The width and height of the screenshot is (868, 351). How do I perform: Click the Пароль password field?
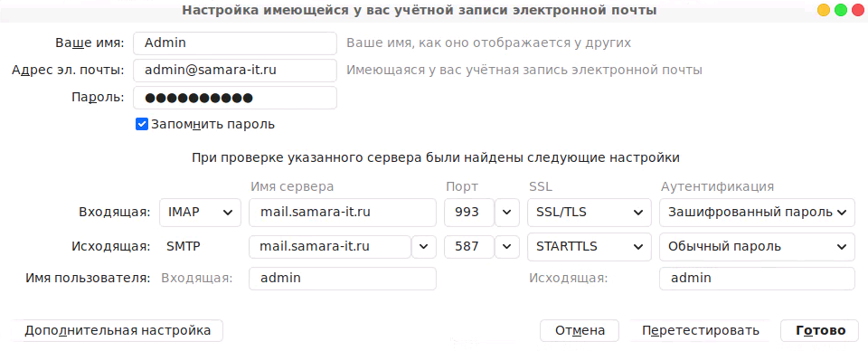(x=235, y=98)
